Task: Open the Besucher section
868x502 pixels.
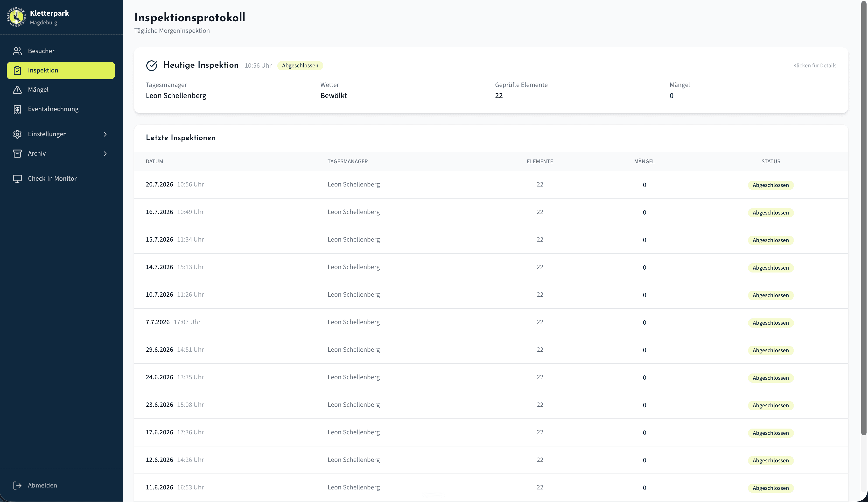Action: [x=61, y=51]
